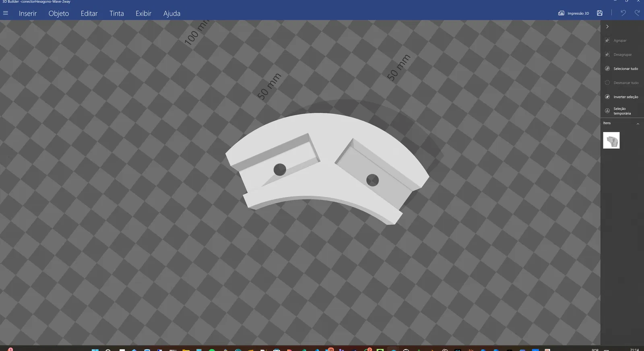
Task: Click the Impressão 3D button
Action: 574,13
